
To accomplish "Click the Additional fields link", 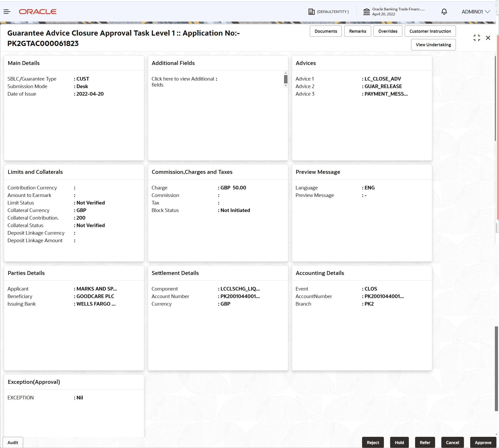I will pos(184,82).
